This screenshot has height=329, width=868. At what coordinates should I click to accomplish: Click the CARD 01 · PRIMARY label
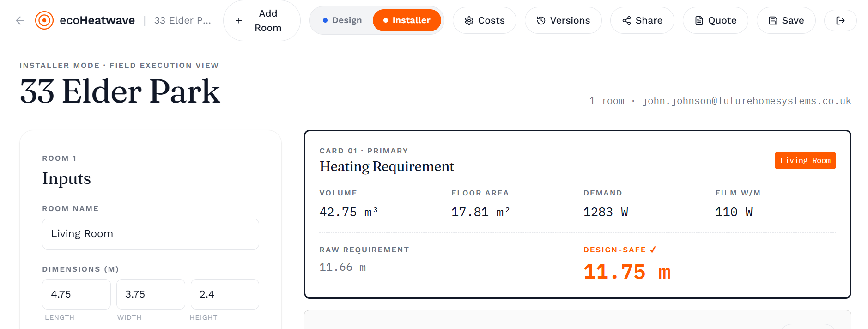click(364, 151)
